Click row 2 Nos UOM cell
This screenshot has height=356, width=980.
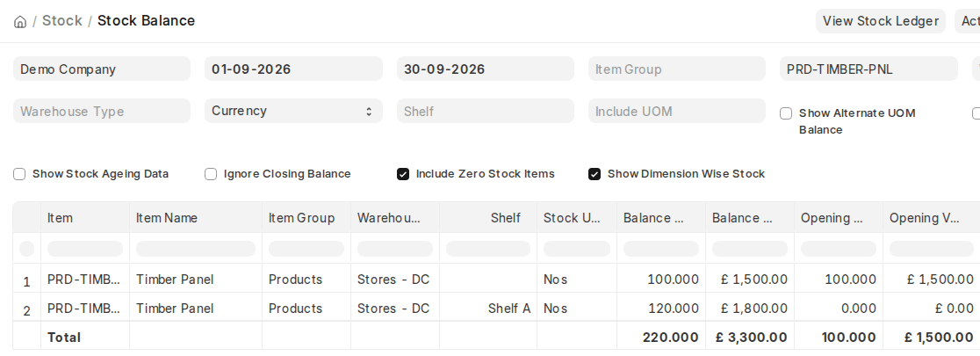tap(577, 309)
